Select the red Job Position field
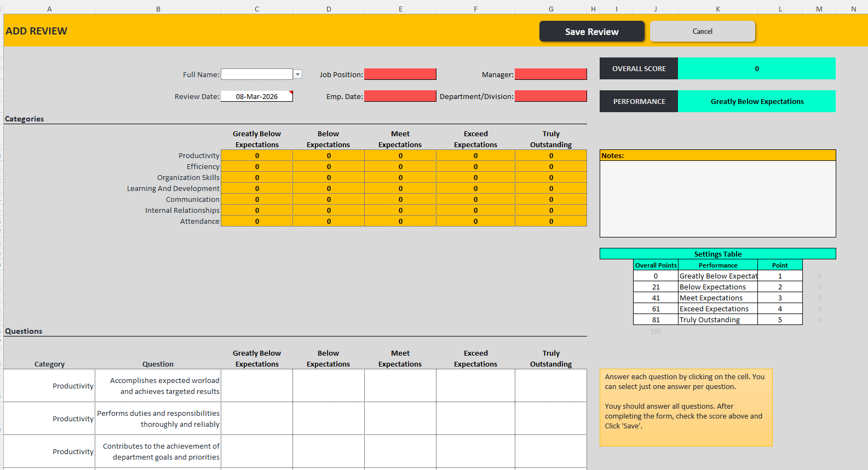The height and width of the screenshot is (470, 868). [400, 74]
